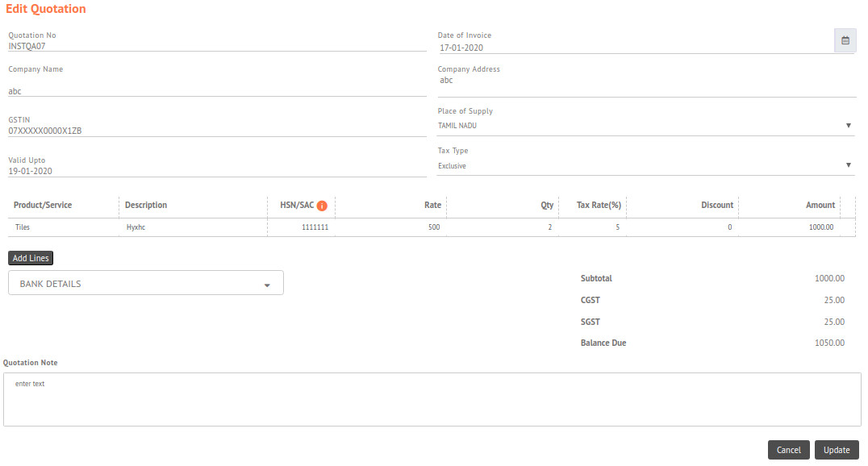
Task: Select the Tiles product cell
Action: [x=63, y=227]
